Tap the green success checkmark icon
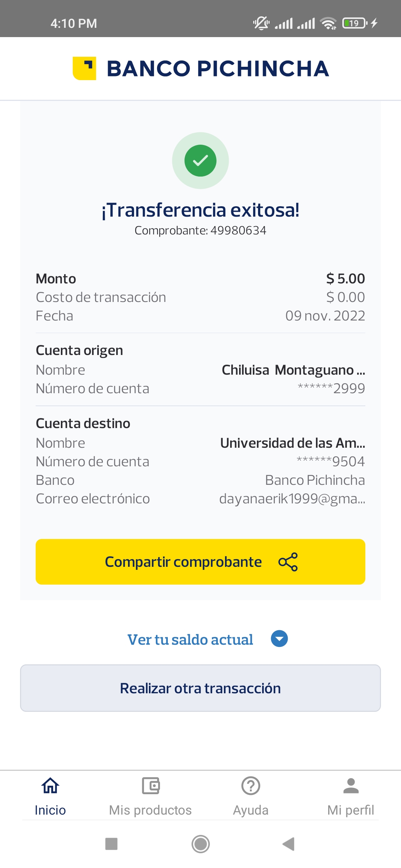 (x=200, y=161)
